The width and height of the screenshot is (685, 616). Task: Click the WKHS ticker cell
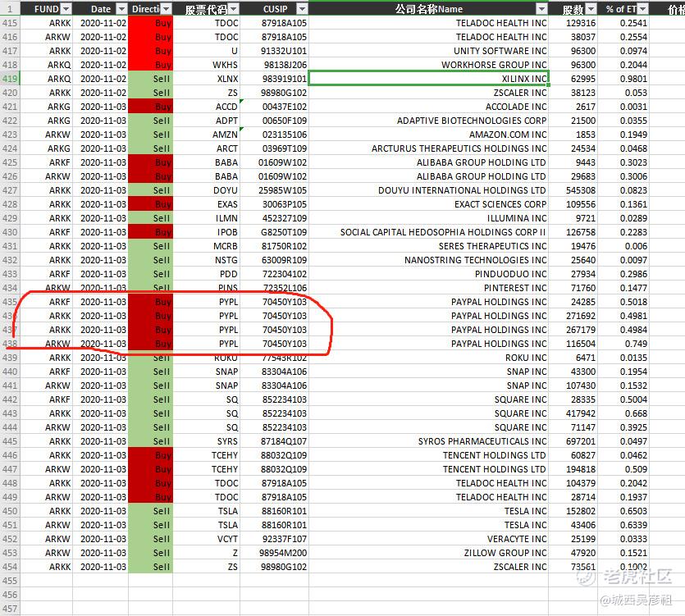click(206, 65)
